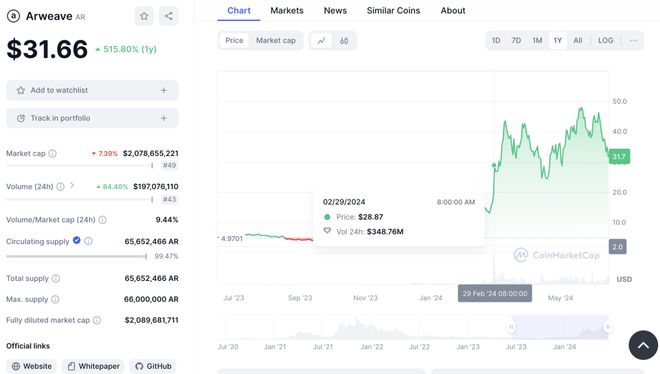
Task: Click the share icon next to Arweave
Action: tap(169, 16)
